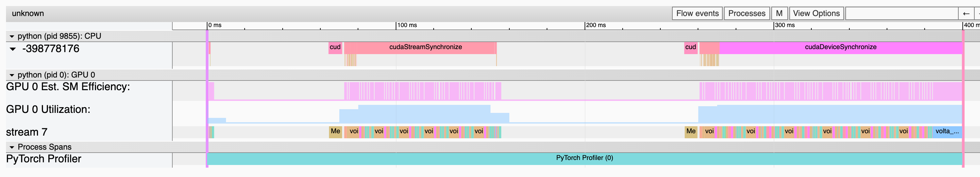Viewport: 980px width, 177px height.
Task: Select the cudaDeviceSynchronize slice
Action: point(840,47)
